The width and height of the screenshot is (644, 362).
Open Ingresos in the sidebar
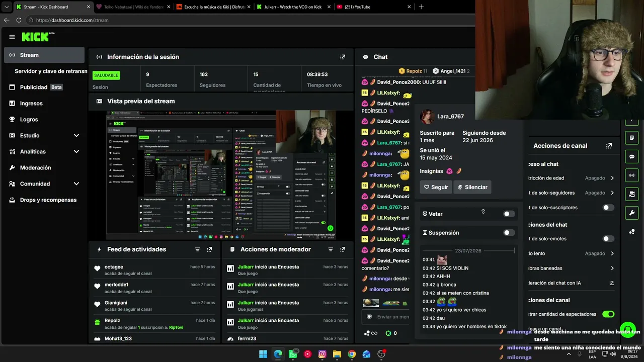tap(44, 104)
